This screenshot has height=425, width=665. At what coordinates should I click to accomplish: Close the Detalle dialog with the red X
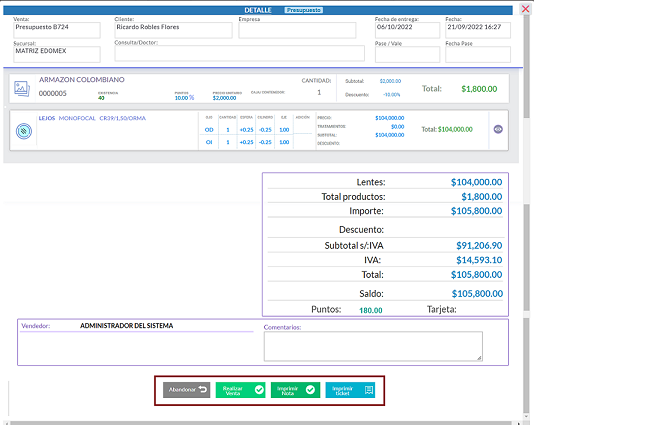click(x=525, y=9)
